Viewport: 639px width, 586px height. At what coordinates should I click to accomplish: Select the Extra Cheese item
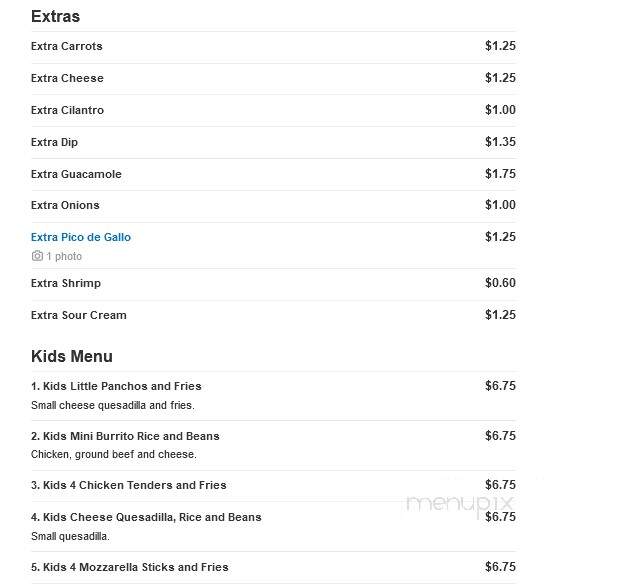(67, 78)
